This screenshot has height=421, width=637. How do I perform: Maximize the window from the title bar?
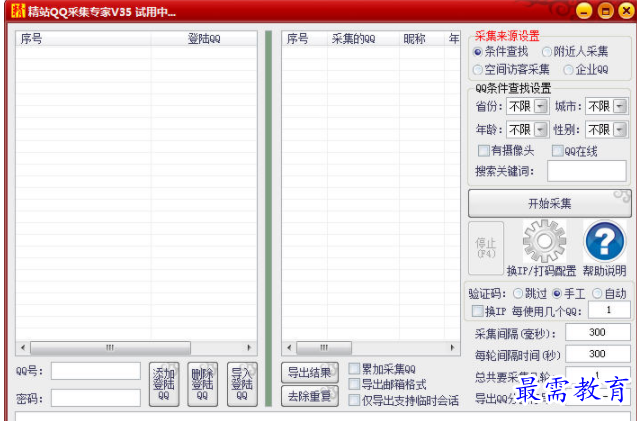605,11
